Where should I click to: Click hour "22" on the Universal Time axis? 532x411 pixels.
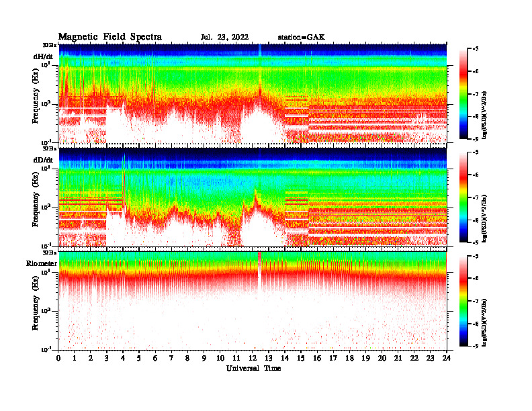coord(414,359)
